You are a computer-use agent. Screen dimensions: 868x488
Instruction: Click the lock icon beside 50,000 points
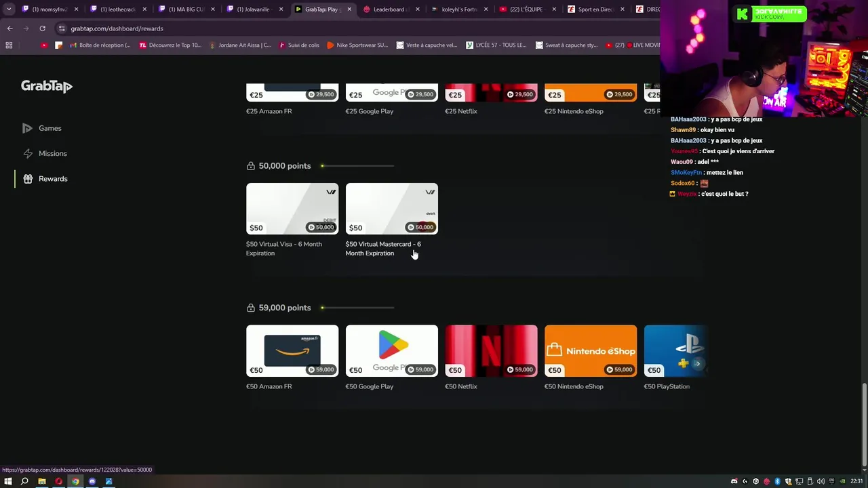[251, 166]
